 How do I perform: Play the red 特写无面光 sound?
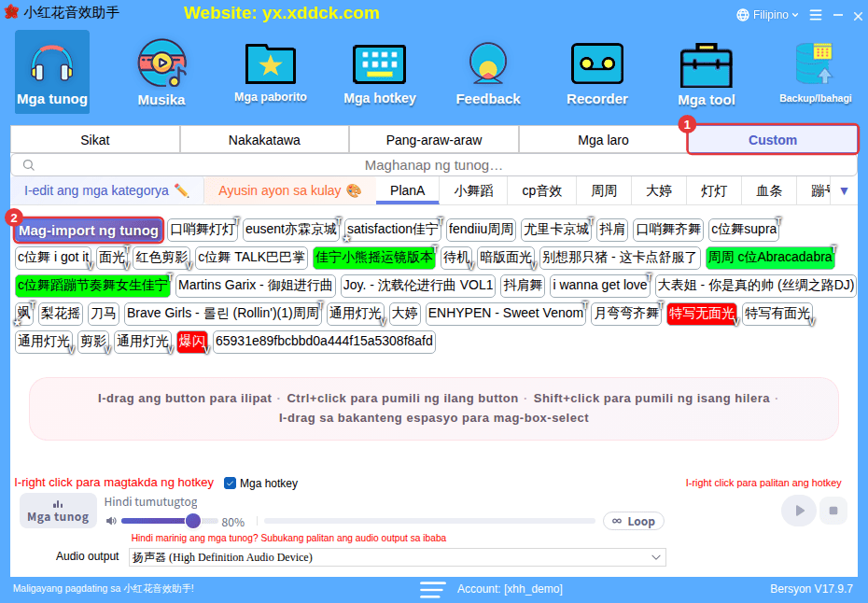[x=701, y=314]
